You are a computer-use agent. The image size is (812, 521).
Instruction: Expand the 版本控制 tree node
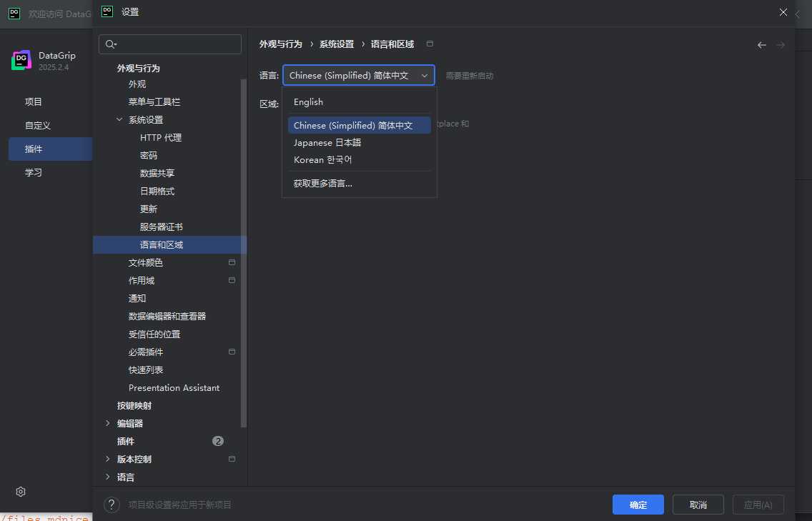[108, 459]
